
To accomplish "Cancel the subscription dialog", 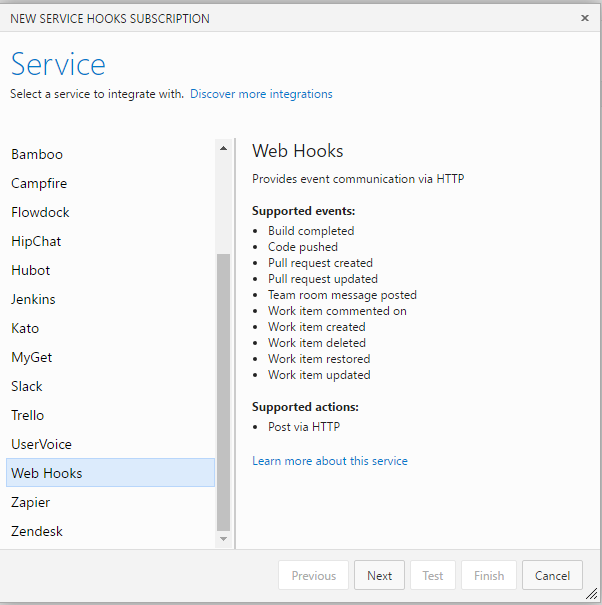I will click(x=552, y=575).
